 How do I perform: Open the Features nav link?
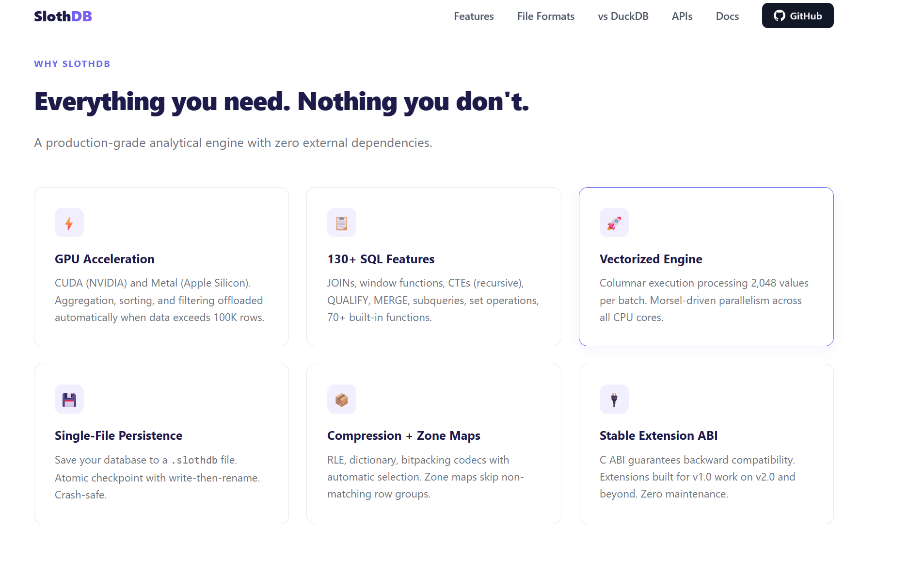pyautogui.click(x=474, y=16)
